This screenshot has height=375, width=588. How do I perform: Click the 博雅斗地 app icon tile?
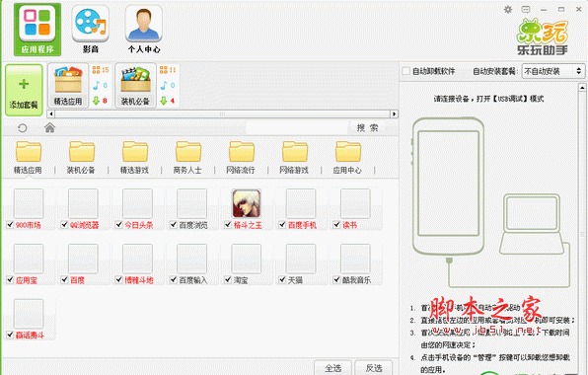[x=137, y=259]
